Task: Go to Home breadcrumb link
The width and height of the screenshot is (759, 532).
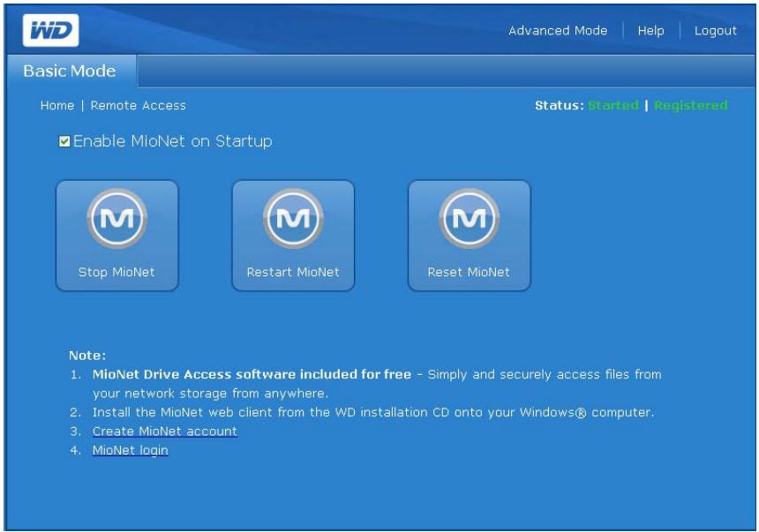Action: [57, 106]
